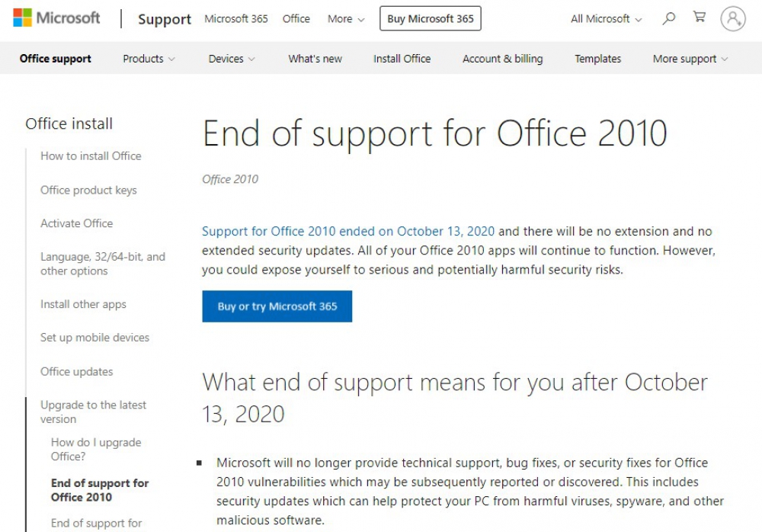Go to What's new
The image size is (762, 532).
coord(315,59)
